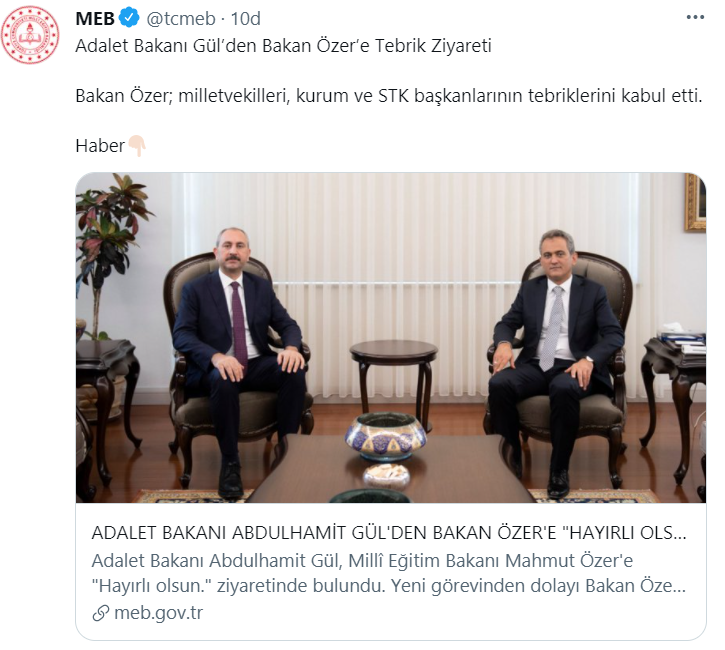Open the card title ADALET BAKANI ABDULHAMİT GÜL'DEN
Image resolution: width=725 pixels, height=650 pixels.
point(389,533)
